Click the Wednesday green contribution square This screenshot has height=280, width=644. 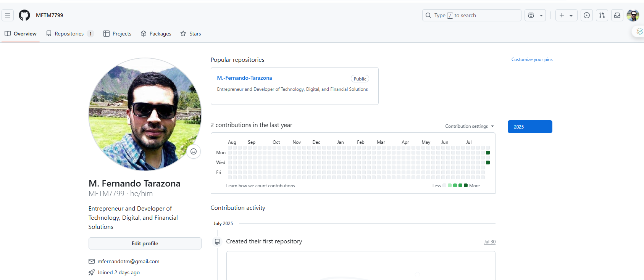(x=487, y=163)
